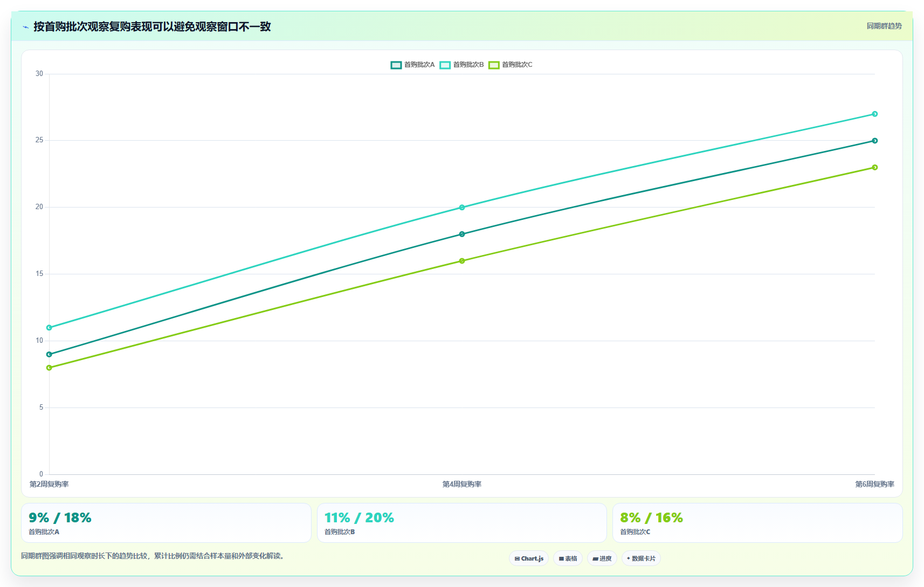Click the 11% / 20% stat value
924x587 pixels.
click(x=359, y=518)
